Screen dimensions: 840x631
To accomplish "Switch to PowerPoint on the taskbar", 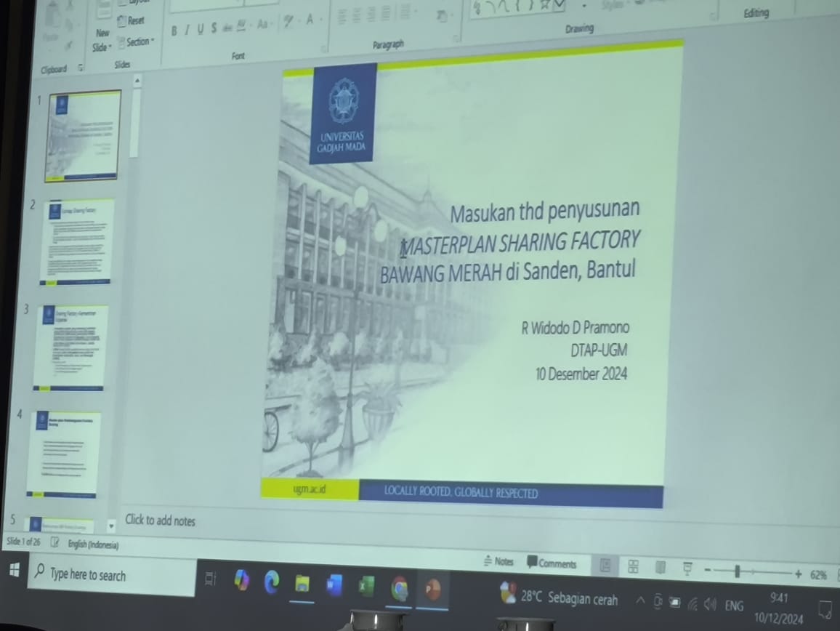I will (432, 589).
